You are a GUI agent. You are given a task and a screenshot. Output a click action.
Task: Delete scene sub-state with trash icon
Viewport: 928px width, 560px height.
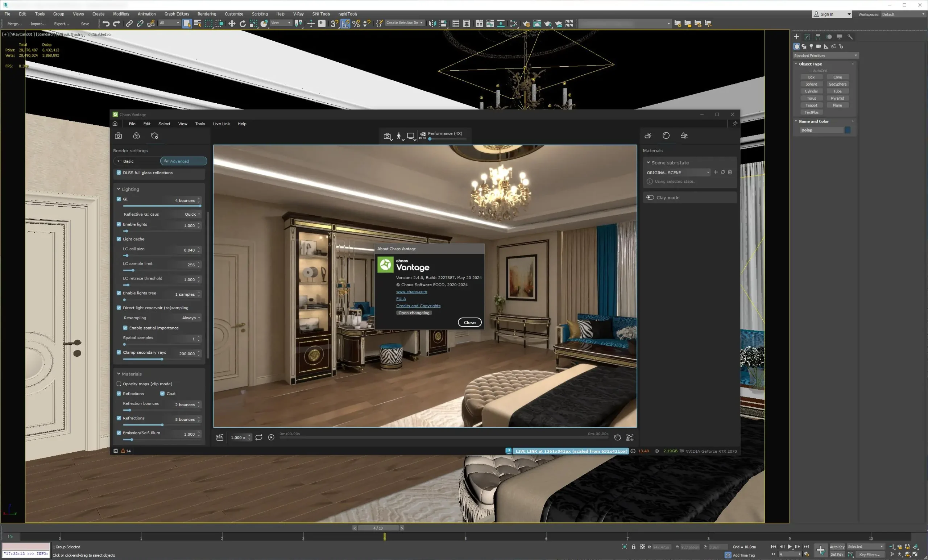(730, 173)
